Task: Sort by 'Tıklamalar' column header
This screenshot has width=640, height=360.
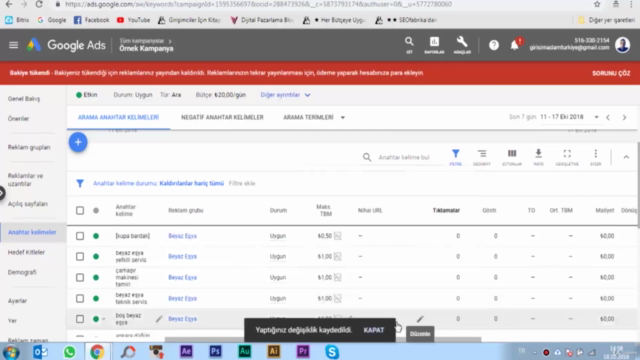Action: coord(446,211)
